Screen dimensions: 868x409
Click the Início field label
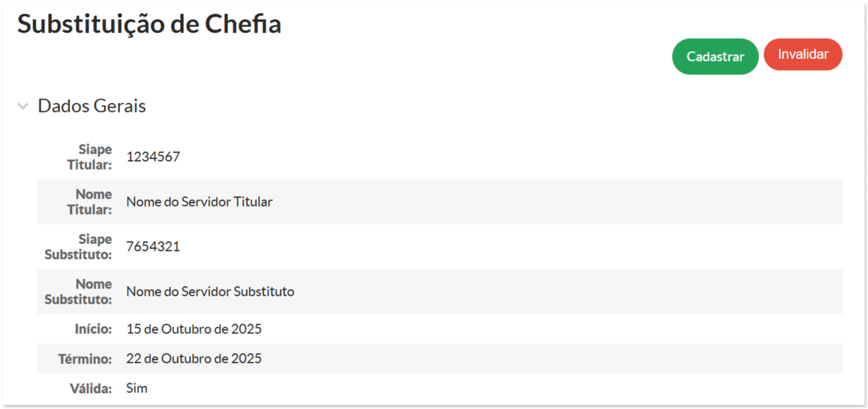coord(93,329)
